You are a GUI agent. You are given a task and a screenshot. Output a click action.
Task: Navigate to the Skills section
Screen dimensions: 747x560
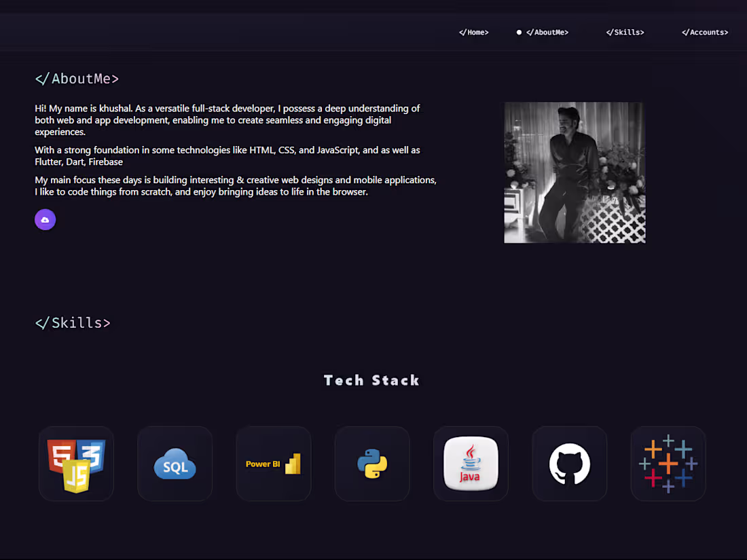(624, 32)
